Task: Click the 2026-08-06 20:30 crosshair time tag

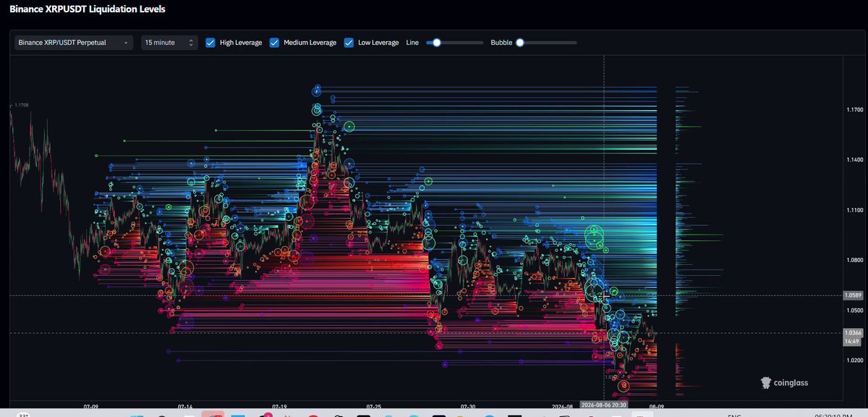Action: point(603,406)
